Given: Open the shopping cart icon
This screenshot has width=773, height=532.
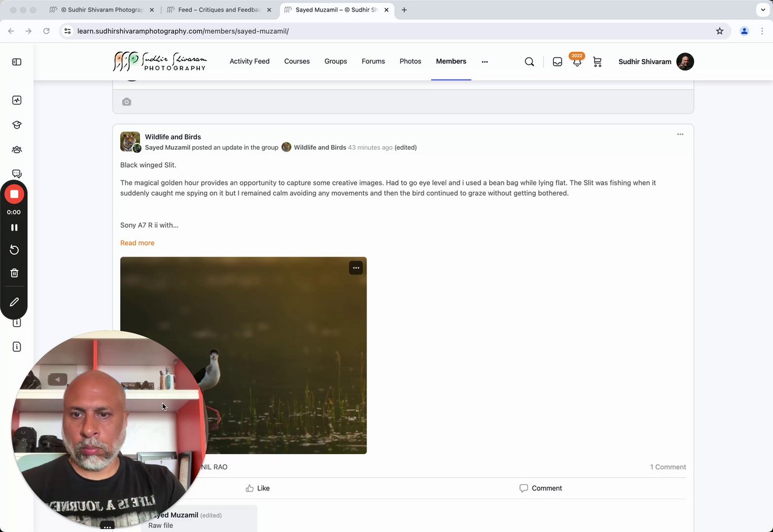Looking at the screenshot, I should (597, 62).
